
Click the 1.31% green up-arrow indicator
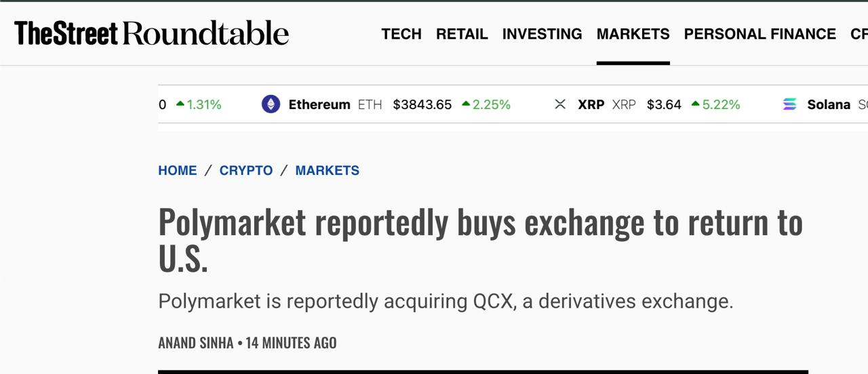pyautogui.click(x=198, y=104)
